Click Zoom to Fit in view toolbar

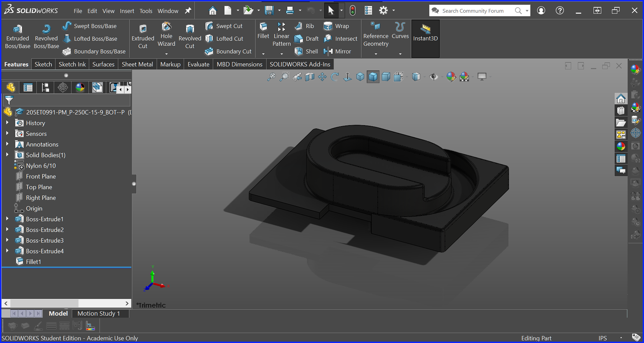tap(271, 77)
